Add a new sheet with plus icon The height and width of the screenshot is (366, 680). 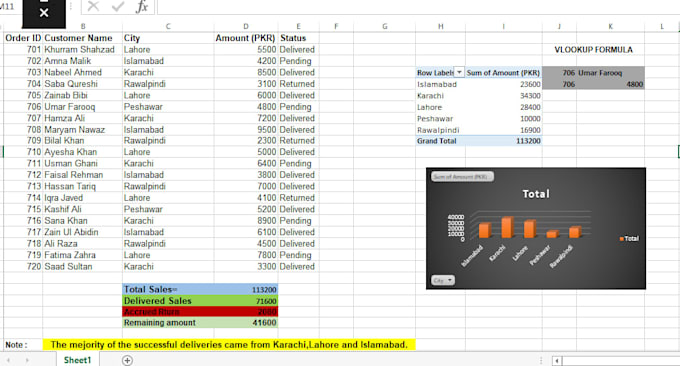(x=127, y=360)
